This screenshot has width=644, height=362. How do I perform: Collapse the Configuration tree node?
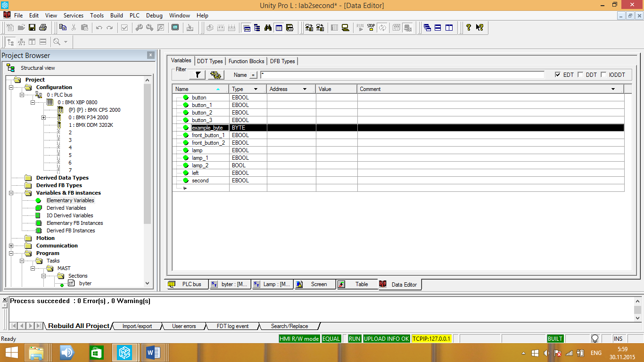point(11,87)
